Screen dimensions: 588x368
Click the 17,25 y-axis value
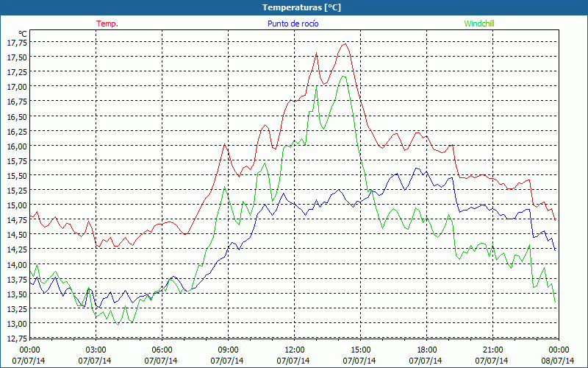pos(17,71)
